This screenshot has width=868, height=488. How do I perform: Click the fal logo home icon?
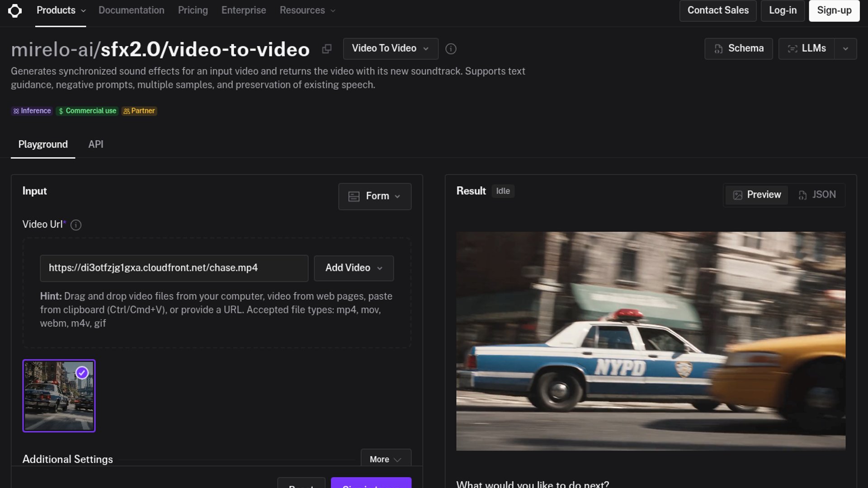pos(15,10)
